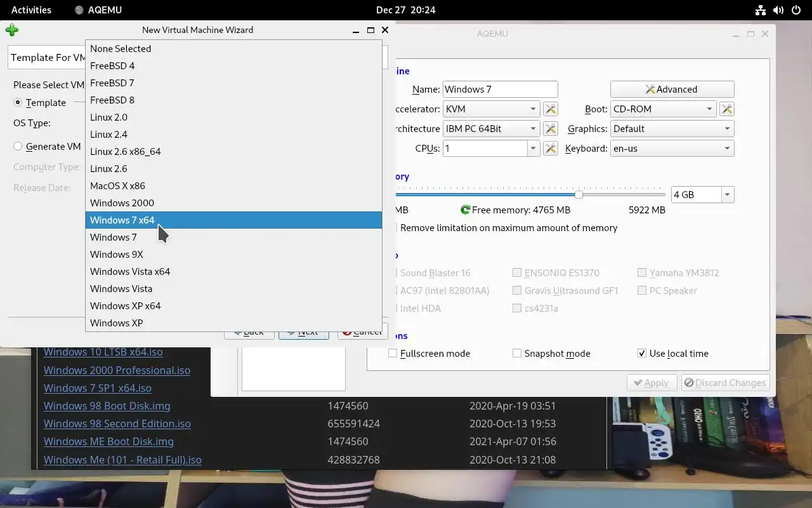This screenshot has width=812, height=508.
Task: Open Windows 98 Second Edition.iso link
Action: click(117, 424)
